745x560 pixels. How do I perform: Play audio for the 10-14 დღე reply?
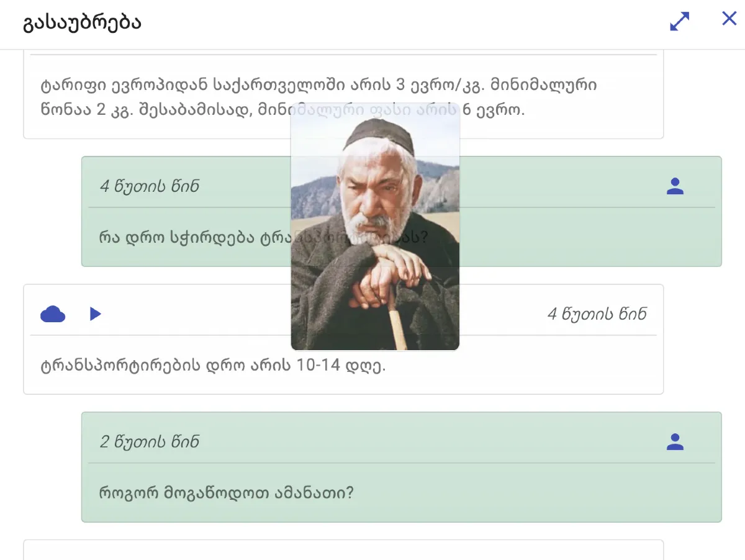95,314
